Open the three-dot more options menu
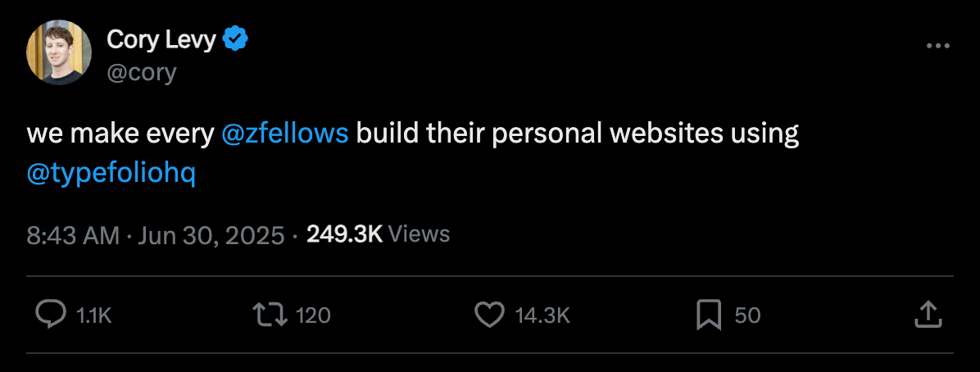The image size is (980, 372). click(x=937, y=46)
